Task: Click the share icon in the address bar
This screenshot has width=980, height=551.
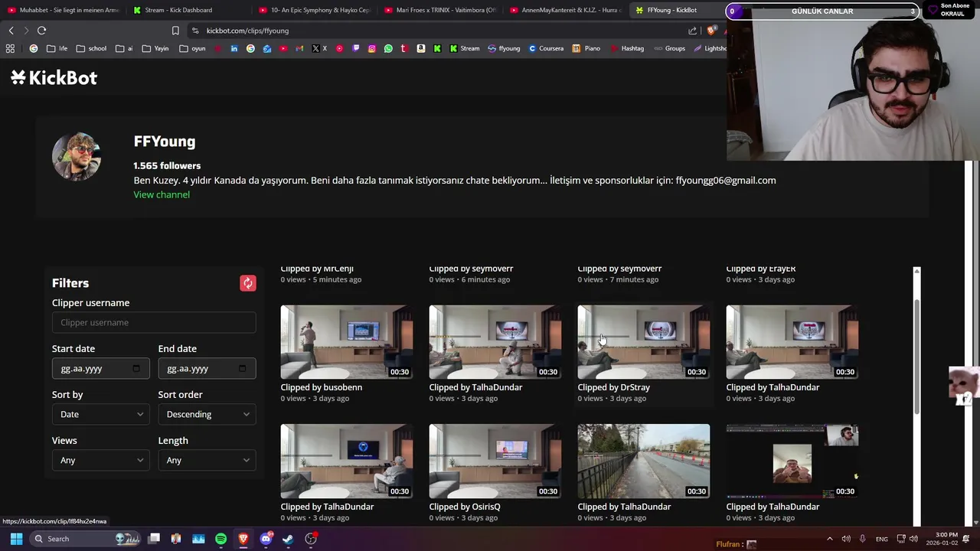Action: pos(692,31)
